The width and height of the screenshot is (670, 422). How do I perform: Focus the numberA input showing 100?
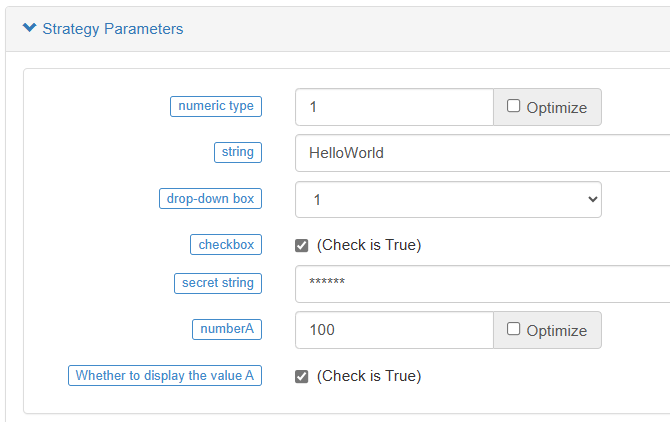tap(394, 330)
